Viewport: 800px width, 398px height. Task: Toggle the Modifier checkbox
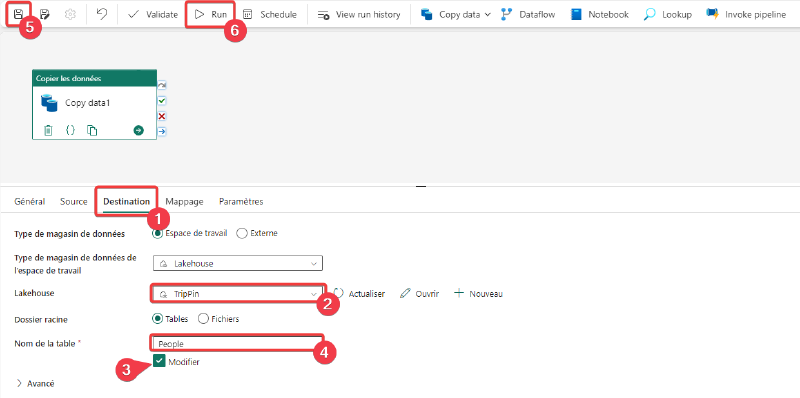(160, 362)
